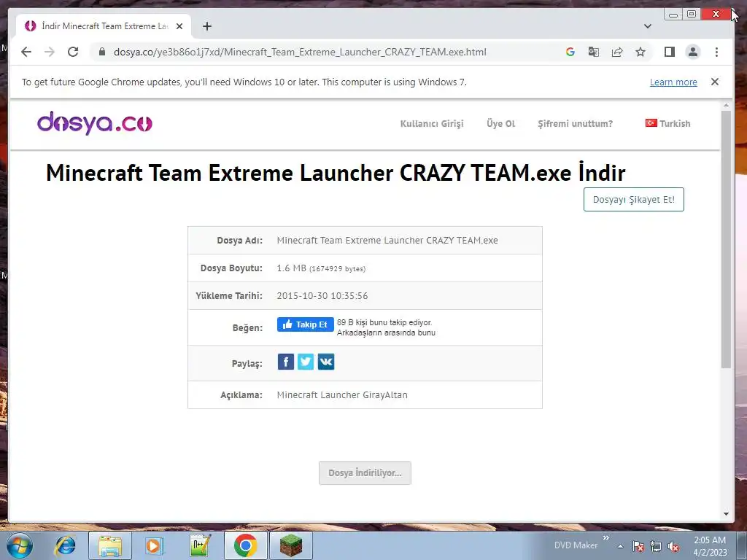Click the Google icon in address bar
This screenshot has width=747, height=560.
point(570,52)
